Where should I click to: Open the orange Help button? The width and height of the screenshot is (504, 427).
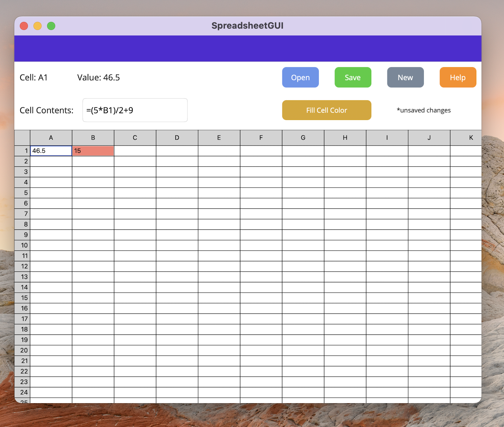pos(458,77)
